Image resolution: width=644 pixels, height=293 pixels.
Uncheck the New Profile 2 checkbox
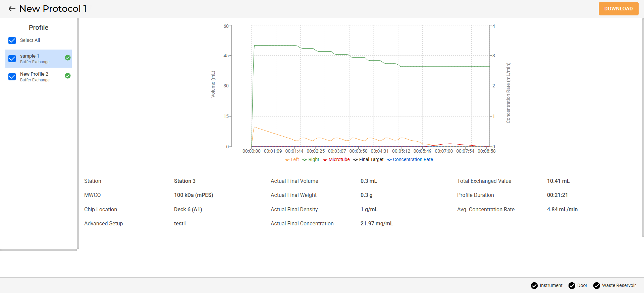click(x=12, y=77)
